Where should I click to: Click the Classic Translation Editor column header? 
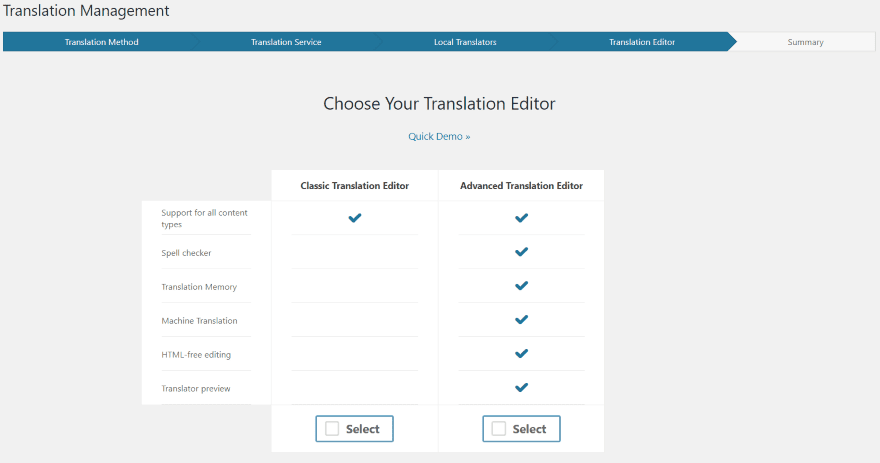[x=354, y=186]
